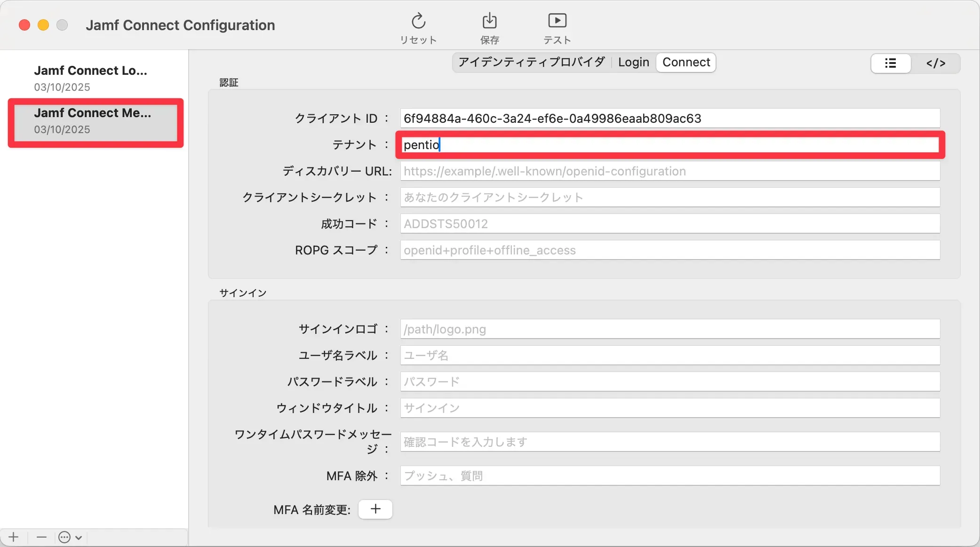Click the リセット (Reset) toolbar icon
This screenshot has width=980, height=547.
[418, 22]
